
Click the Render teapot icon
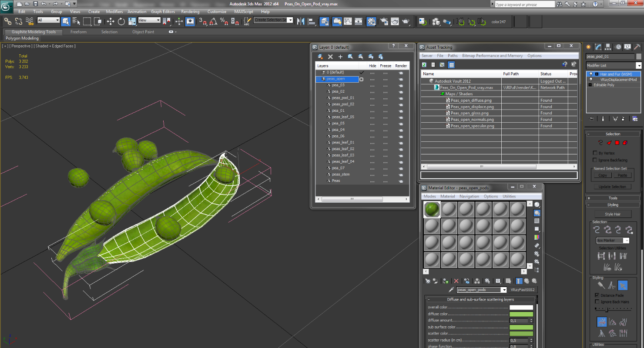406,21
